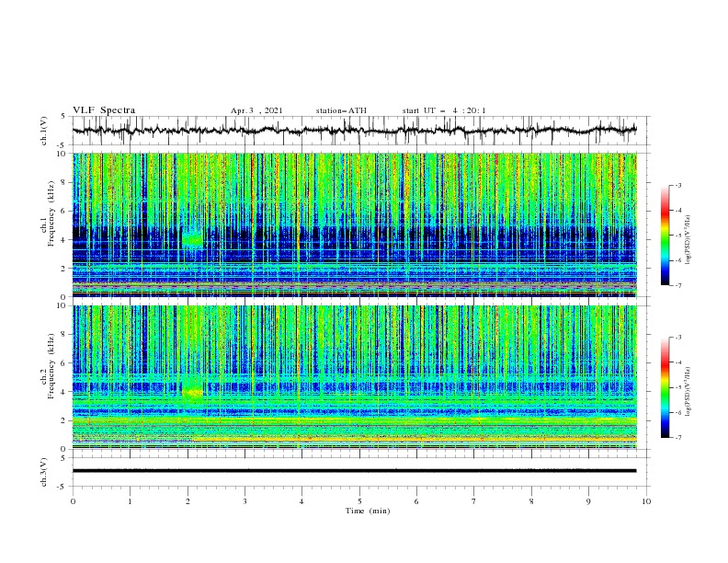Click the time axis tick label "4"
Viewport: 728px width, 563px height.
click(301, 501)
